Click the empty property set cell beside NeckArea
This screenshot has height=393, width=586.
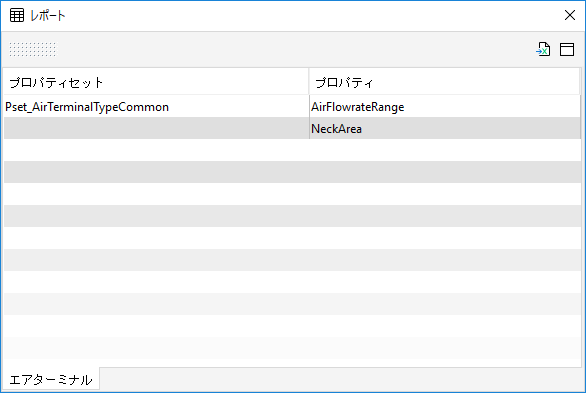click(x=156, y=129)
